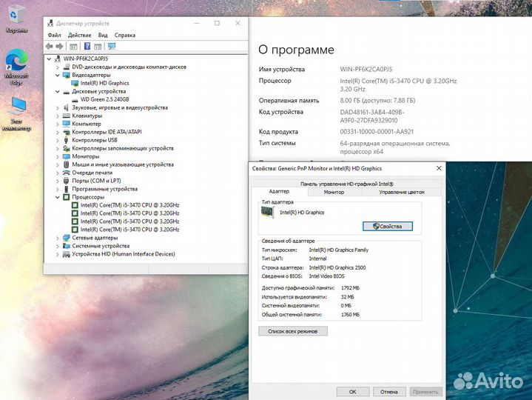The height and width of the screenshot is (400, 532).
Task: Click the Intel(R) HD Graphics 2500 adapter string
Action: pos(337,267)
